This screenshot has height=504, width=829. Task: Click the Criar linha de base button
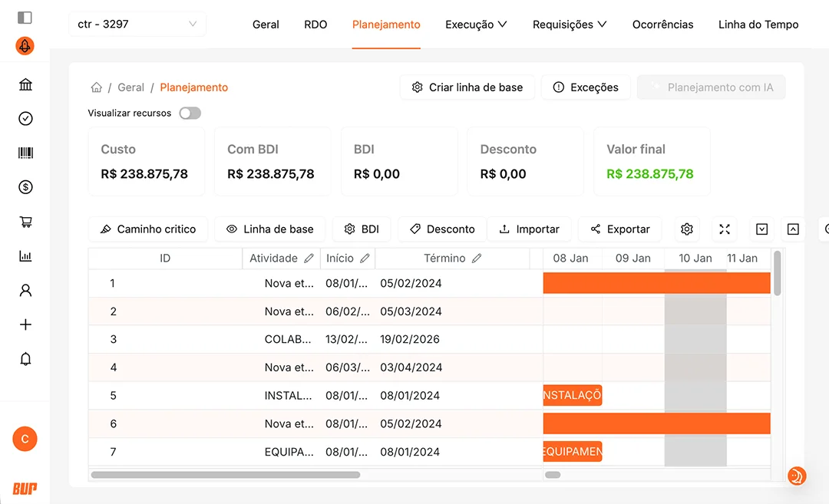pos(467,87)
